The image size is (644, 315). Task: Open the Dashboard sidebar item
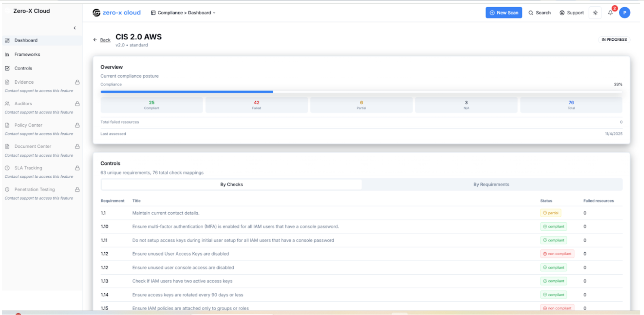(42, 40)
